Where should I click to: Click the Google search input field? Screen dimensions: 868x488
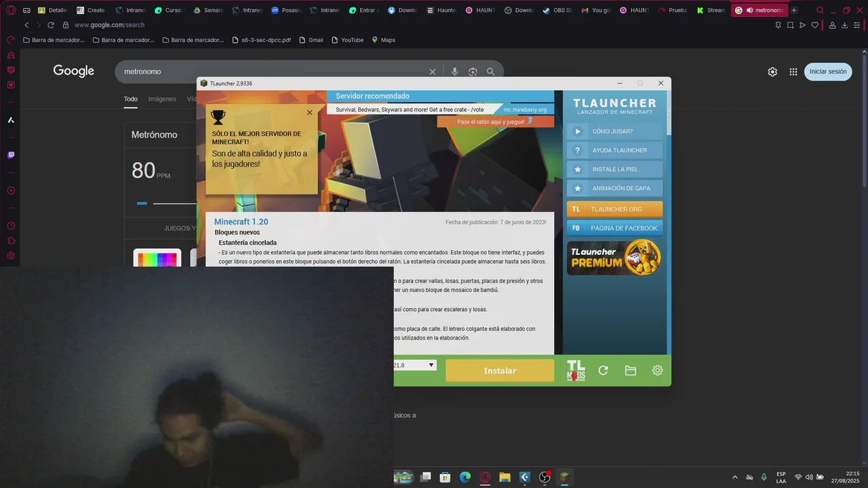(271, 71)
